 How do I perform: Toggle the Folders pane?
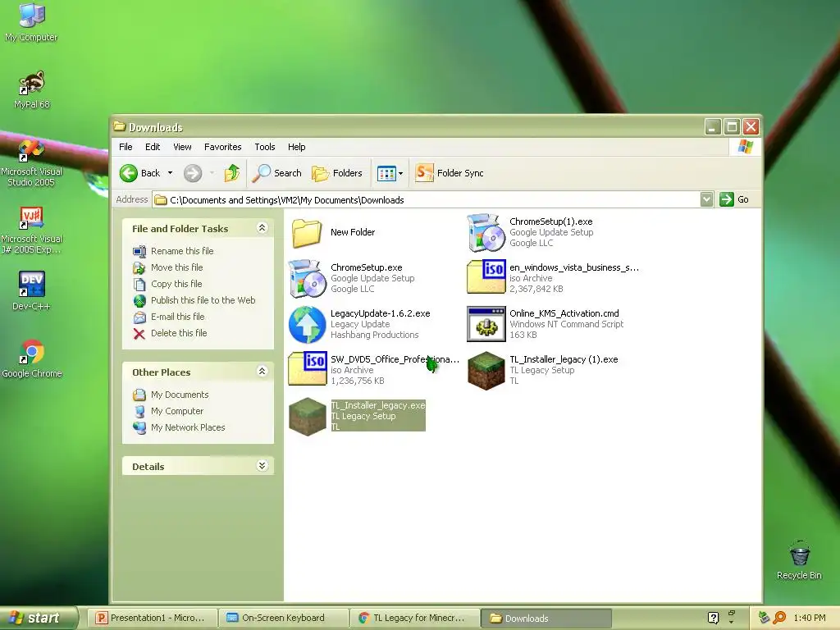pos(337,173)
